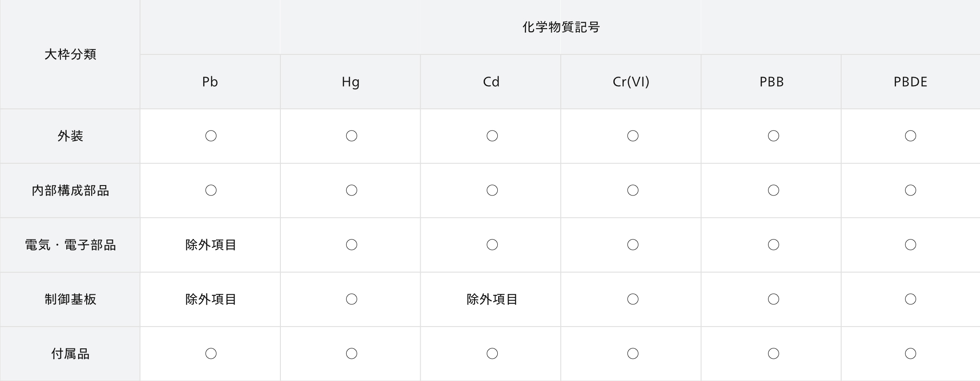This screenshot has width=980, height=381.
Task: Click the circle for 外装 under Pb
Action: click(x=211, y=136)
